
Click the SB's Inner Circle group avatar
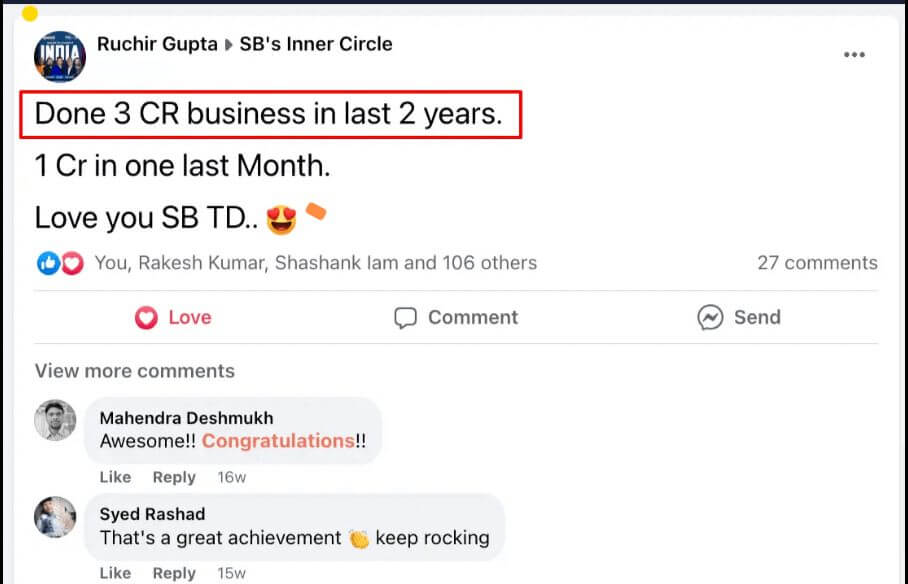[59, 56]
